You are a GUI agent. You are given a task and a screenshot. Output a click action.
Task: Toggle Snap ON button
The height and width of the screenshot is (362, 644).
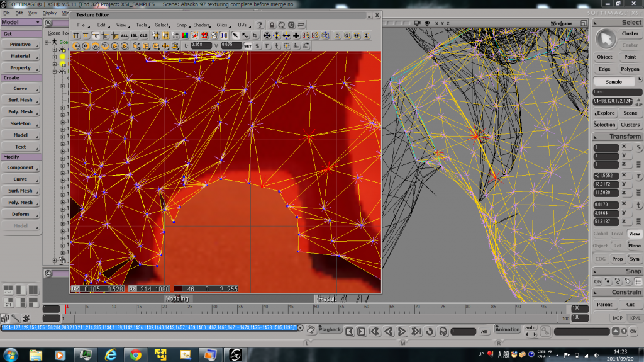click(x=597, y=281)
